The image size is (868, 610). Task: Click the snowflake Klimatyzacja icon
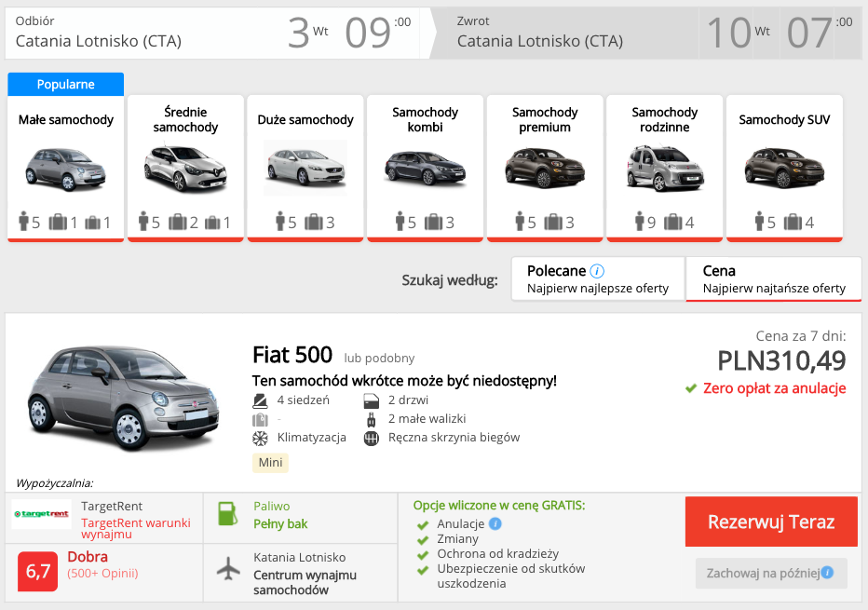click(260, 439)
